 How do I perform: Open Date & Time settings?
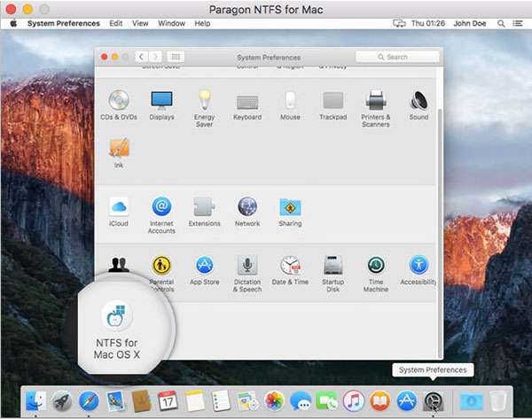pyautogui.click(x=290, y=270)
